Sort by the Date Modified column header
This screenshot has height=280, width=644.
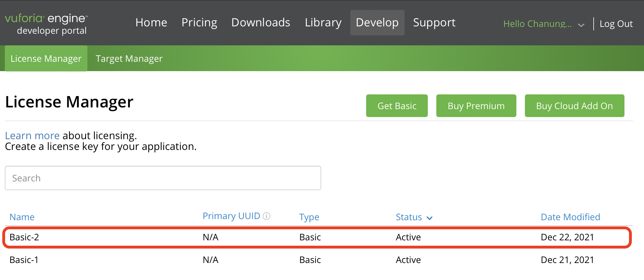pyautogui.click(x=570, y=217)
